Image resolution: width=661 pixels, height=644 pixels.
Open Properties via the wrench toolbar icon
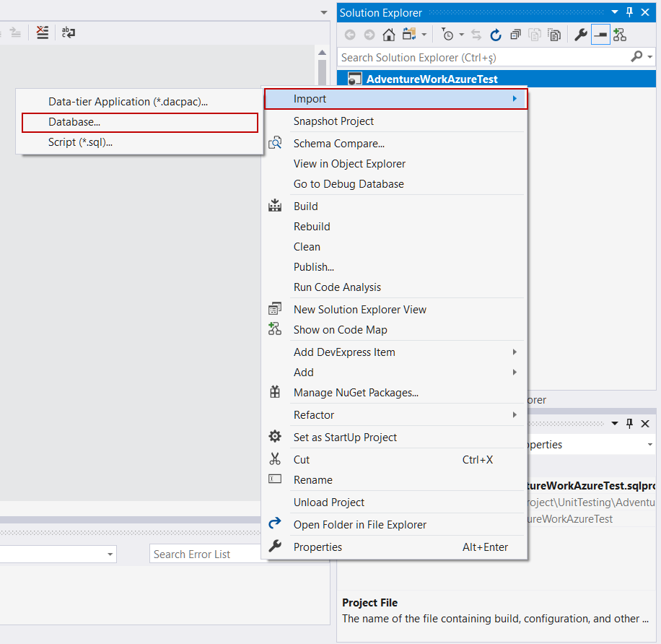point(580,35)
